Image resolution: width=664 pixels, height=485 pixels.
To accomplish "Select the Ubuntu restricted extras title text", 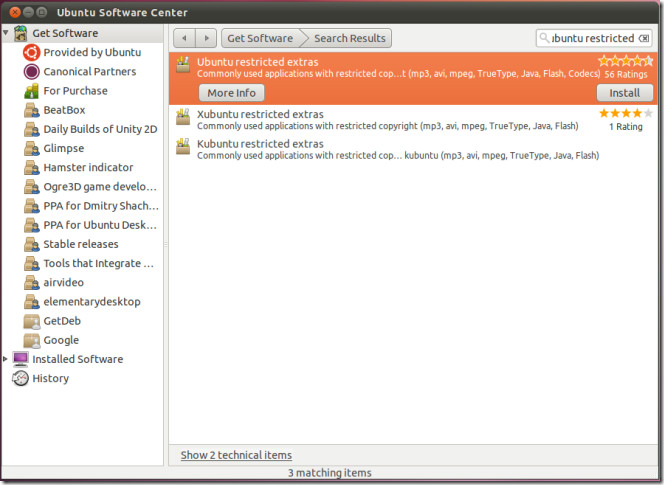I will coord(257,62).
